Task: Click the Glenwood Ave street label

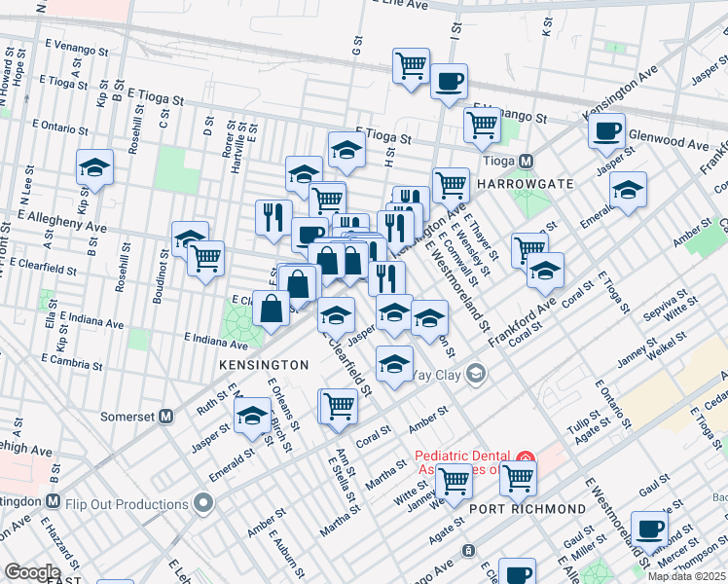Action: (669, 140)
